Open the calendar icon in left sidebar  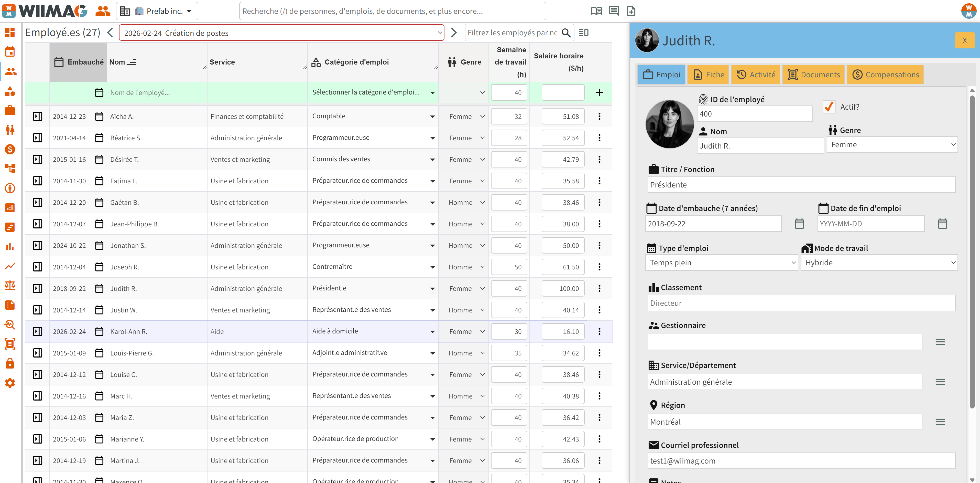pos(10,52)
